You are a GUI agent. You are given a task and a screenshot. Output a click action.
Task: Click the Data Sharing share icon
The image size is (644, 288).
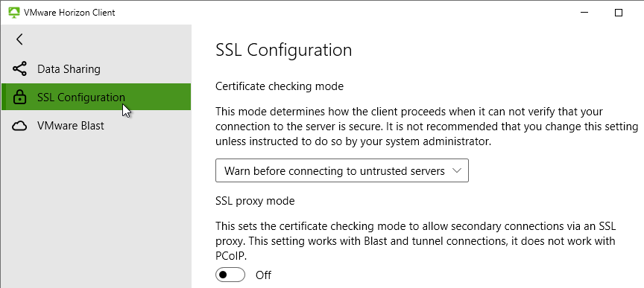coord(19,69)
